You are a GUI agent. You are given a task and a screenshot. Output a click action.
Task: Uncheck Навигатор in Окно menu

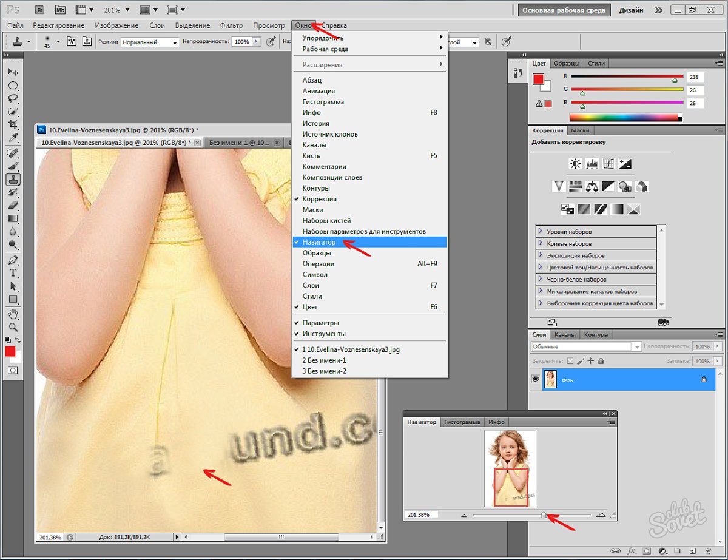click(x=369, y=242)
